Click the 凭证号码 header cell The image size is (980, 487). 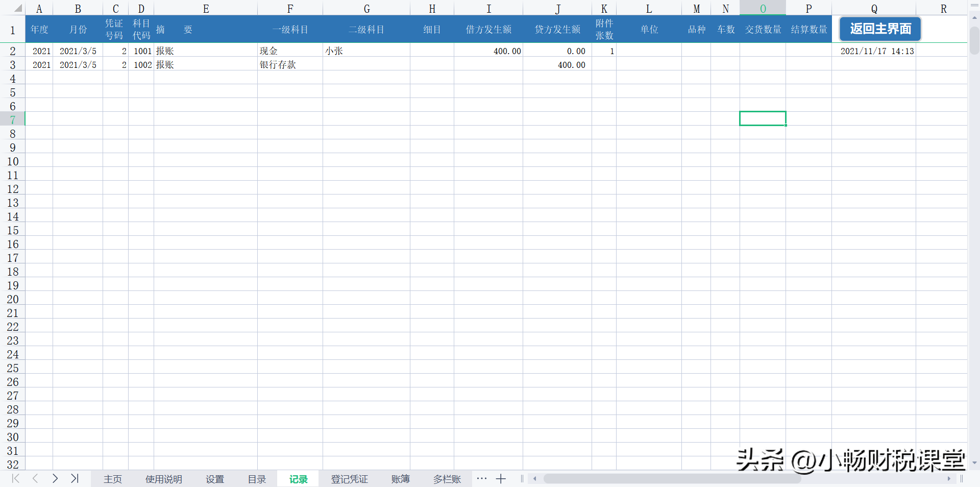[115, 29]
